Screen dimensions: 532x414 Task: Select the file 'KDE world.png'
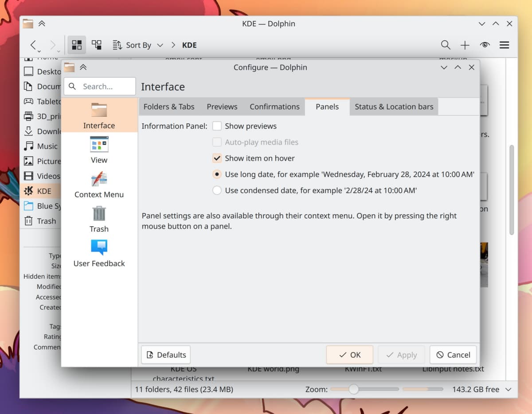pos(273,369)
